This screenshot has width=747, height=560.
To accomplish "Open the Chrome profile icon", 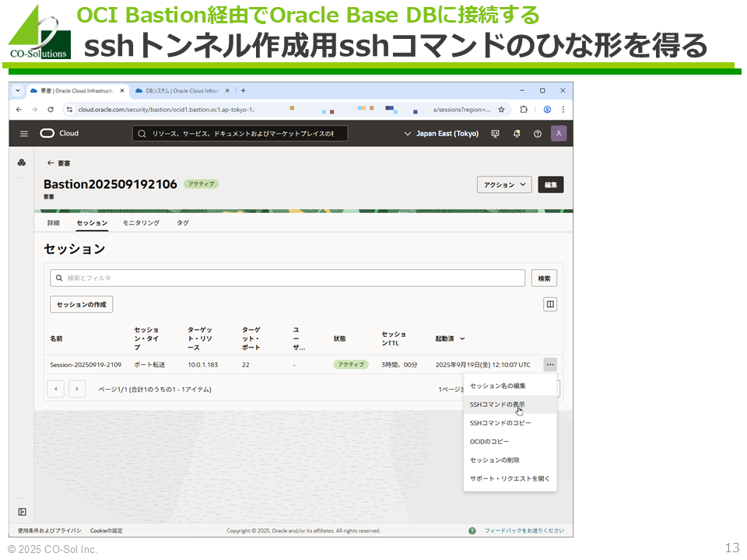I will [547, 110].
